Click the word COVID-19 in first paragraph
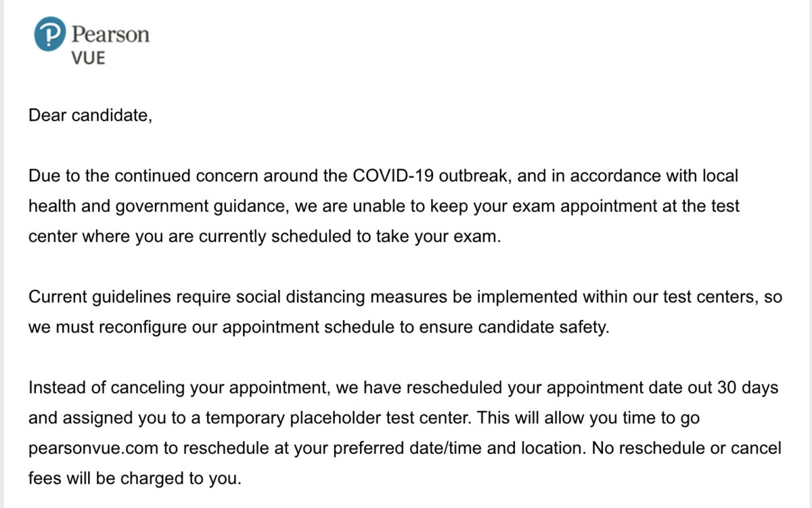The height and width of the screenshot is (508, 812). tap(393, 176)
